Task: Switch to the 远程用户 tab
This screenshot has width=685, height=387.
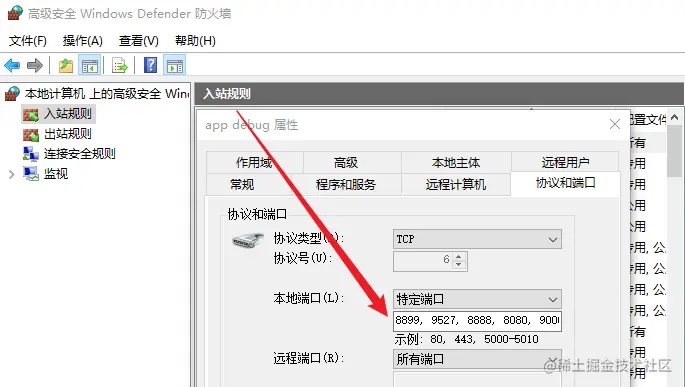Action: click(565, 162)
